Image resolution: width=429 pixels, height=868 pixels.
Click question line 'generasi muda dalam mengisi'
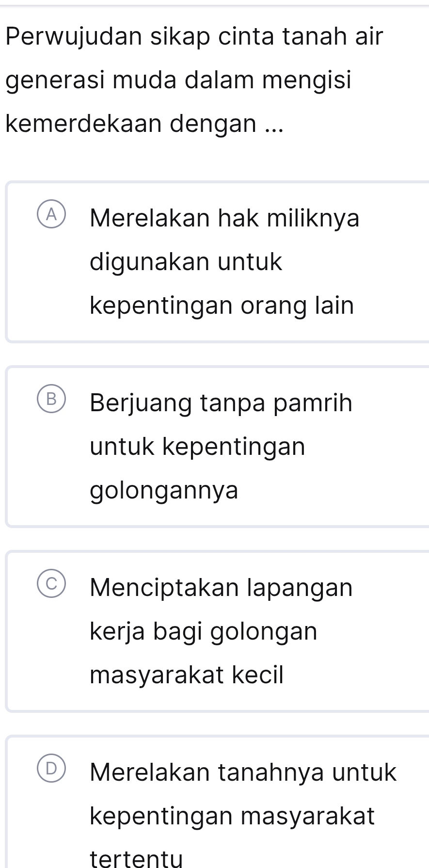(178, 80)
